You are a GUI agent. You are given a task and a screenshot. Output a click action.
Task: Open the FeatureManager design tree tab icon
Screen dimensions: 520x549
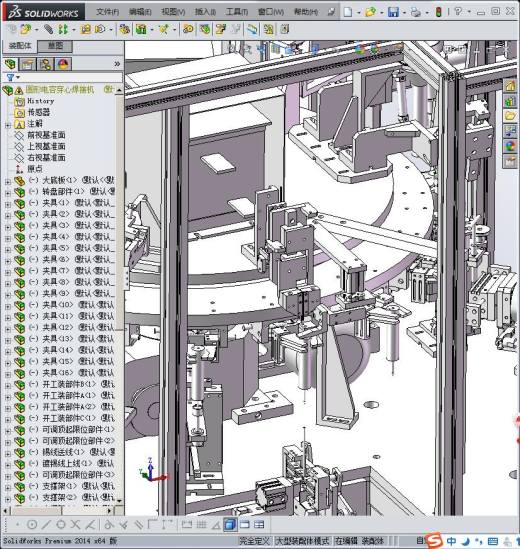(x=11, y=64)
